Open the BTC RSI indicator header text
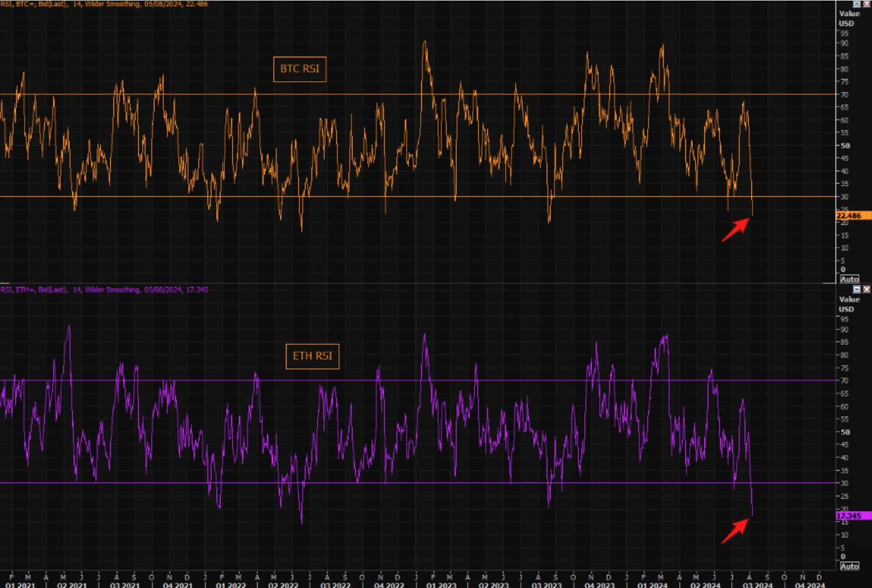 click(x=104, y=4)
